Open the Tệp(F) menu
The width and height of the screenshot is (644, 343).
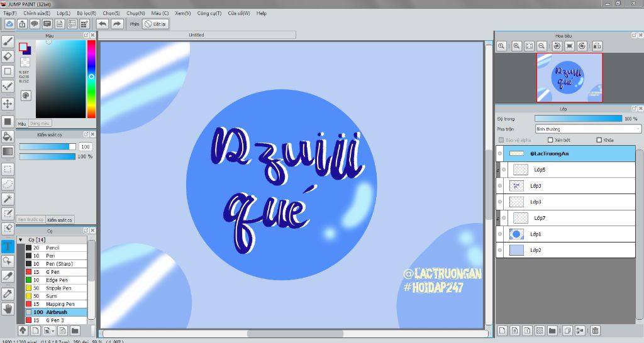click(x=10, y=13)
